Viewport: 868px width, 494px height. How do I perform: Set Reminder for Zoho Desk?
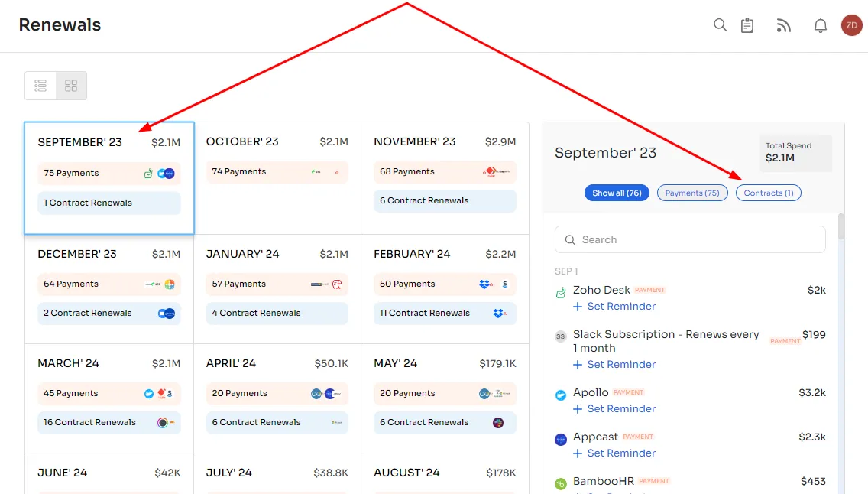click(614, 306)
